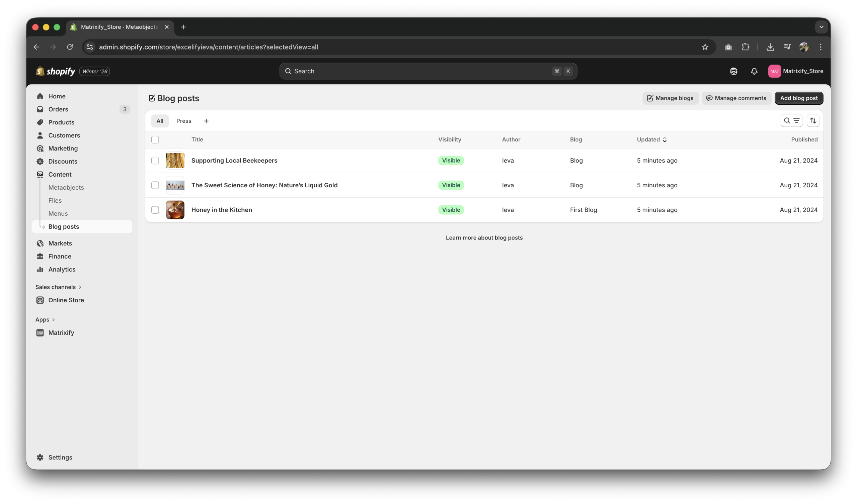Toggle select-all checkbox in table header
Screen dimensions: 857x504
click(155, 140)
